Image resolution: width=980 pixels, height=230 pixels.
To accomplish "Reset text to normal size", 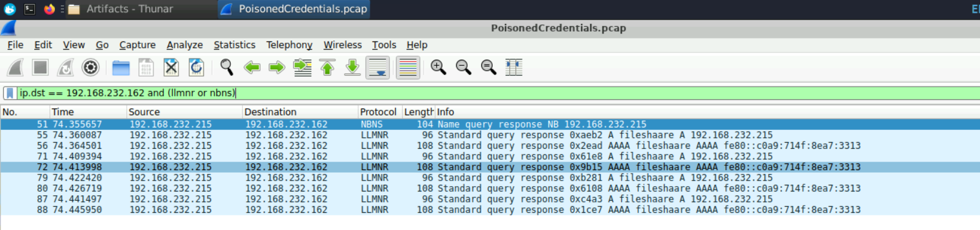I will pyautogui.click(x=488, y=67).
